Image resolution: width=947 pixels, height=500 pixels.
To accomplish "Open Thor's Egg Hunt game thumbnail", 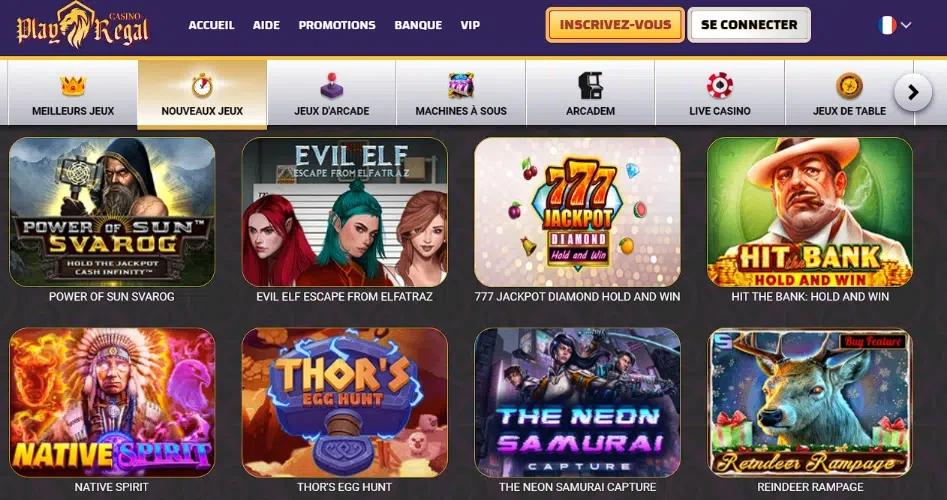I will point(344,403).
